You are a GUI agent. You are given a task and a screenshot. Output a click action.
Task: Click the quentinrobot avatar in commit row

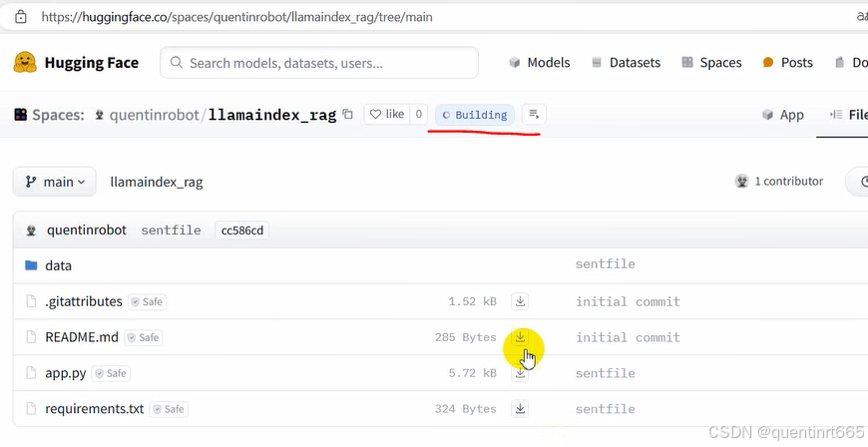tap(32, 230)
